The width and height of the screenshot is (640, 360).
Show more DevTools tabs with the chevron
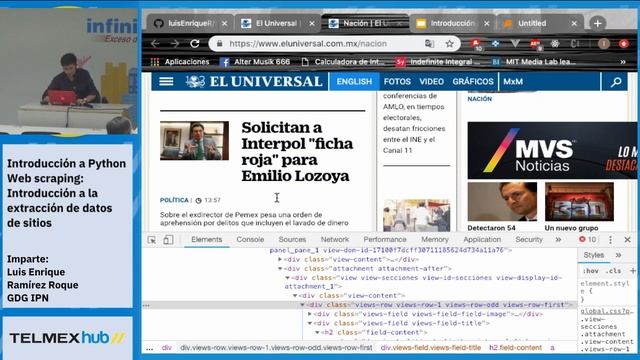click(x=558, y=240)
